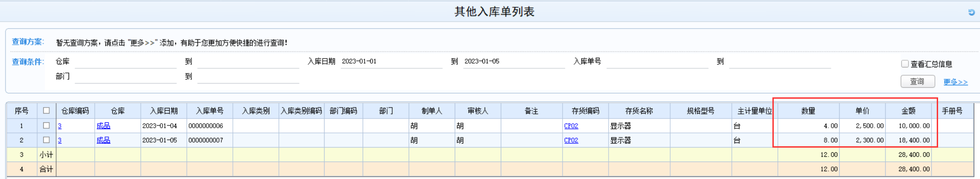Screen dimensions: 980x179
Task: Click the 入库日期 end field 2023-01-05
Action: pos(514,61)
